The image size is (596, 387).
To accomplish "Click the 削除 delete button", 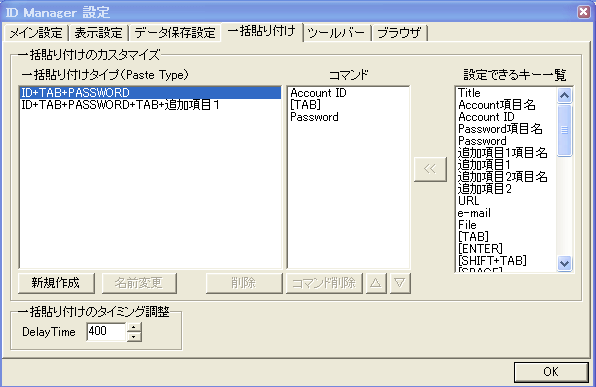I will coord(244,283).
